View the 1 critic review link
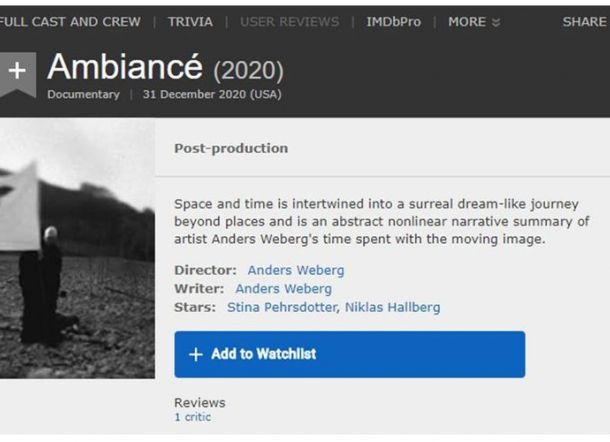This screenshot has height=442, width=610. (x=192, y=417)
